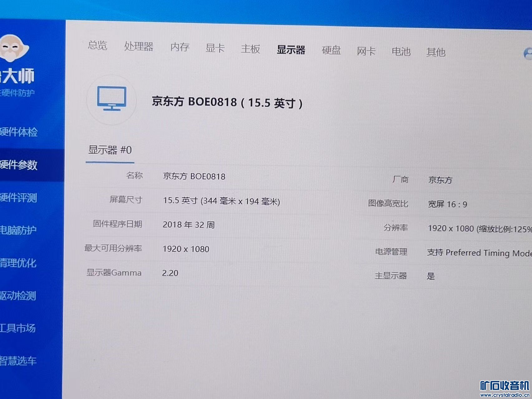Click the 主显示器 value 是
This screenshot has height=399, width=532.
[431, 276]
